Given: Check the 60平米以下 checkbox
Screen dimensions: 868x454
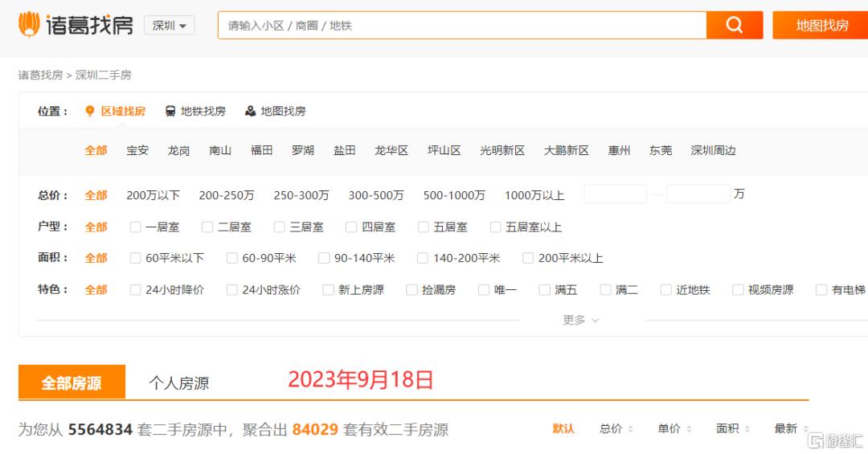Looking at the screenshot, I should [135, 258].
